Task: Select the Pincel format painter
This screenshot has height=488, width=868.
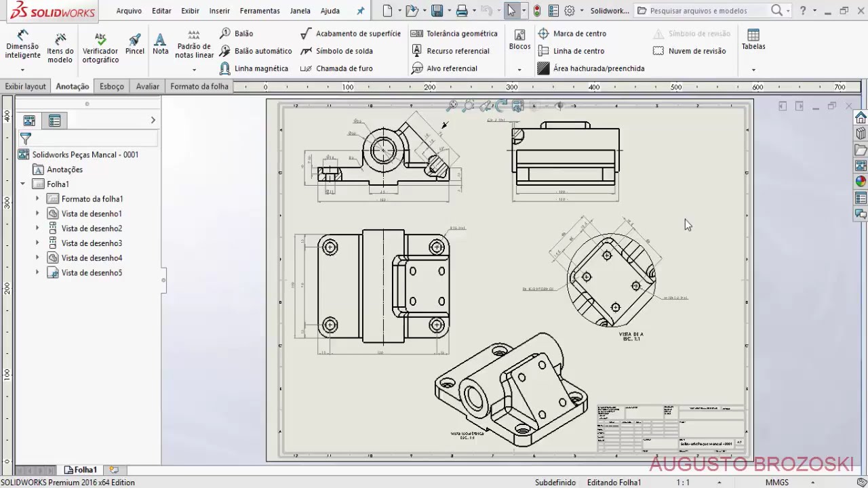Action: click(135, 44)
